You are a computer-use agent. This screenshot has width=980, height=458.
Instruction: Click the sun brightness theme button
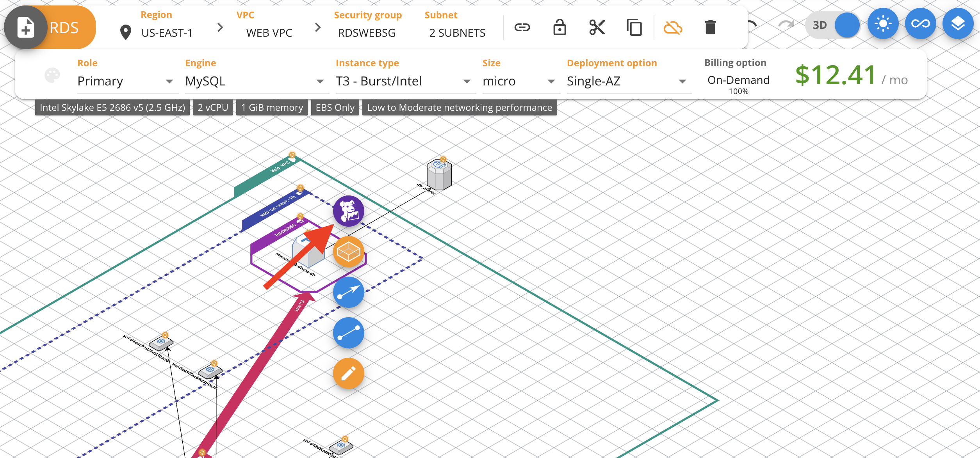[x=883, y=24]
